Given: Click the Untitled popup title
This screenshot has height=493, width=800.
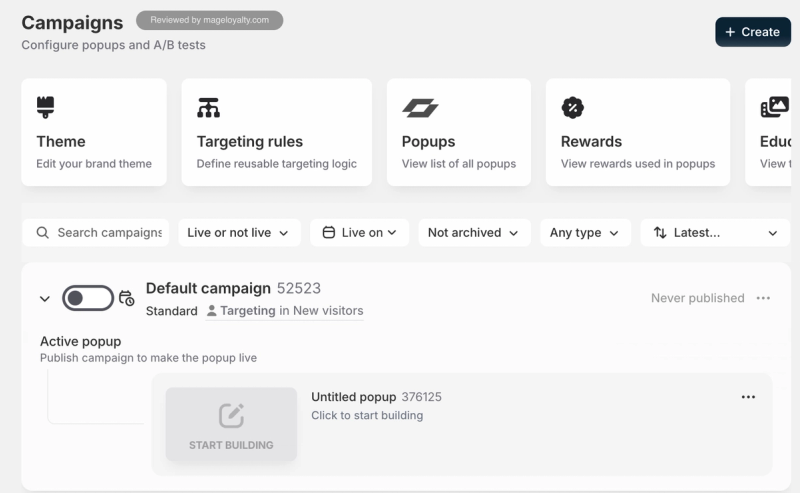Looking at the screenshot, I should [x=354, y=397].
